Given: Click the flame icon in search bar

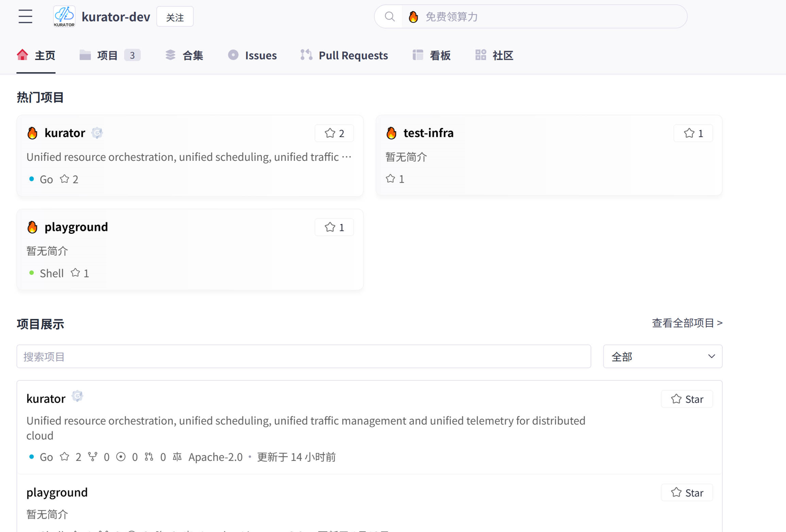Looking at the screenshot, I should tap(413, 17).
